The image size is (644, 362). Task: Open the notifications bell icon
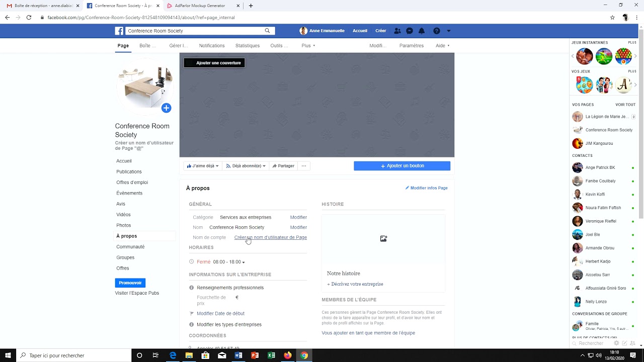click(422, 31)
